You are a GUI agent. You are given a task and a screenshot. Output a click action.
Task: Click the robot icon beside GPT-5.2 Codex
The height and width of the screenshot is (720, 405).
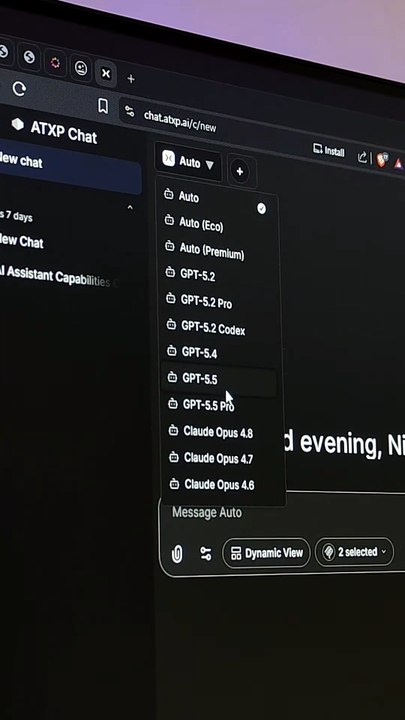point(171,325)
